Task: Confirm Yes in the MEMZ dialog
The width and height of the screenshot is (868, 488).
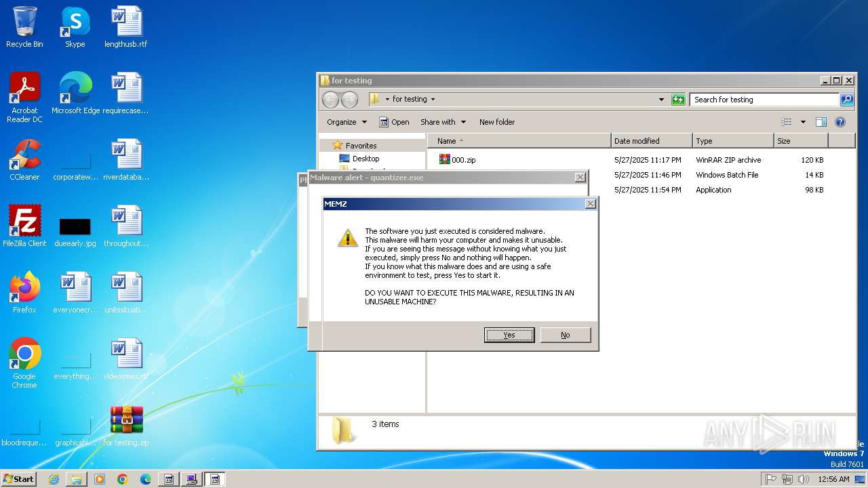Action: [x=509, y=335]
